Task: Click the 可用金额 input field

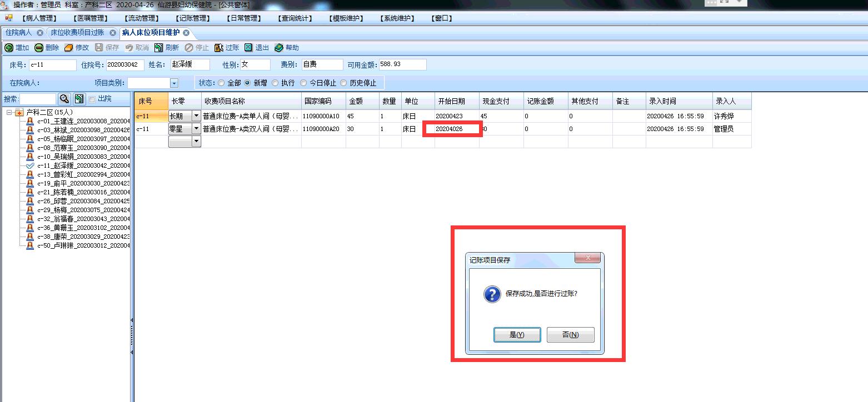Action: pyautogui.click(x=402, y=65)
